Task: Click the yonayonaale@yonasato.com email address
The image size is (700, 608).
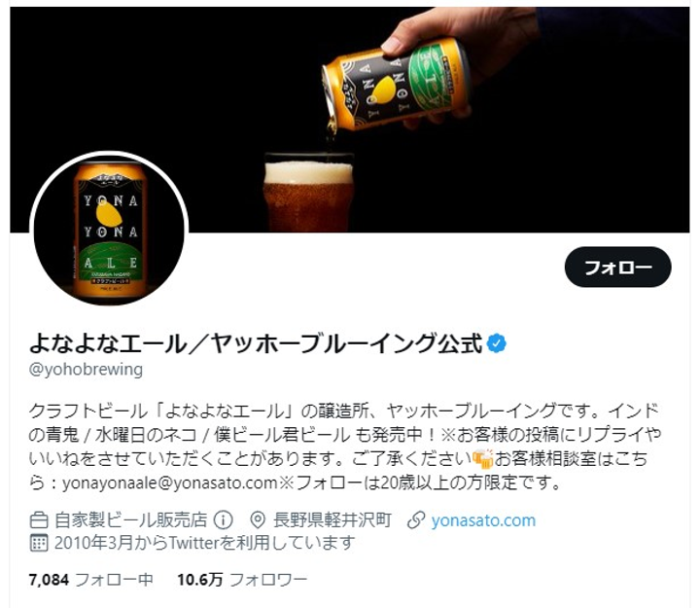Action: pyautogui.click(x=169, y=483)
